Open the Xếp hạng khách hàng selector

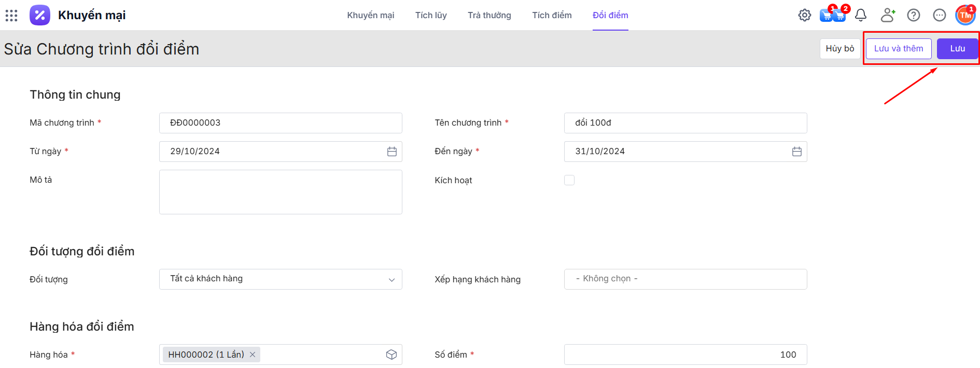coord(685,279)
